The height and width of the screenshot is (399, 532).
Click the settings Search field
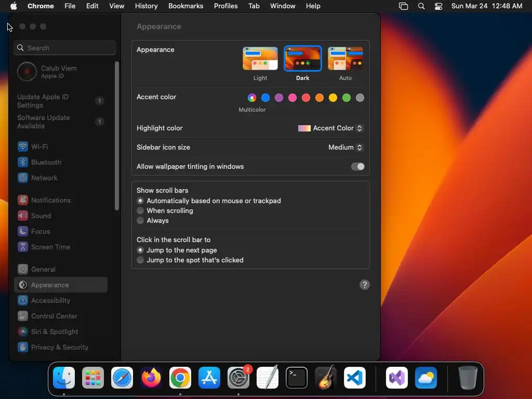tap(65, 48)
